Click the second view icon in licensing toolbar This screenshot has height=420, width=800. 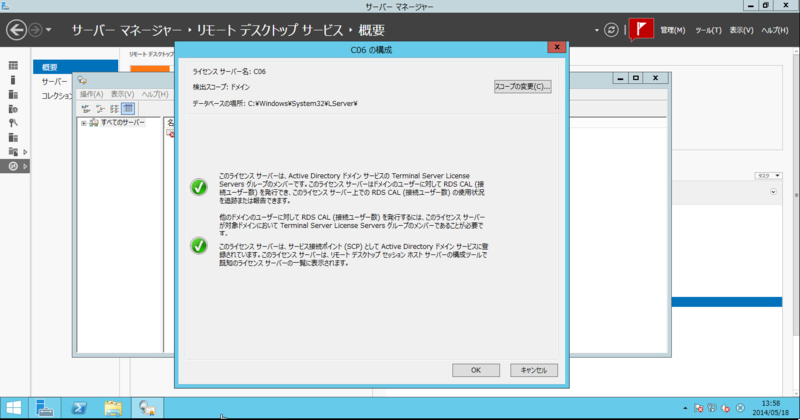[x=100, y=108]
